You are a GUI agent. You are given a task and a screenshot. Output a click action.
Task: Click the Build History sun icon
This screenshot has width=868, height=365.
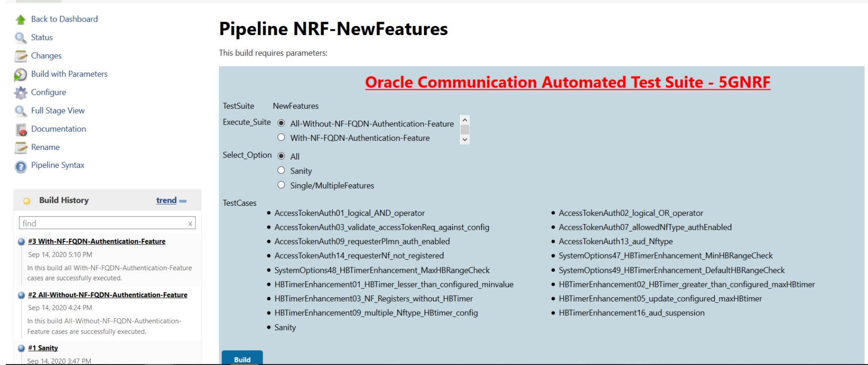pos(27,201)
